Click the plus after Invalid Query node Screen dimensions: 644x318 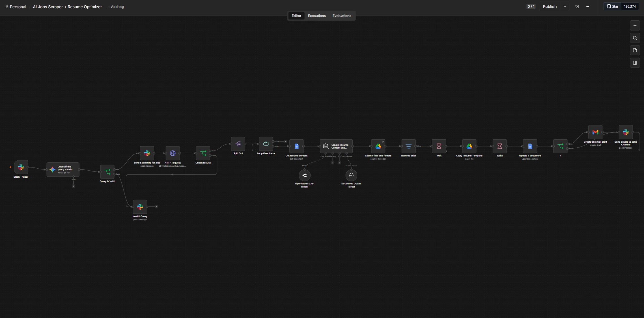point(157,207)
